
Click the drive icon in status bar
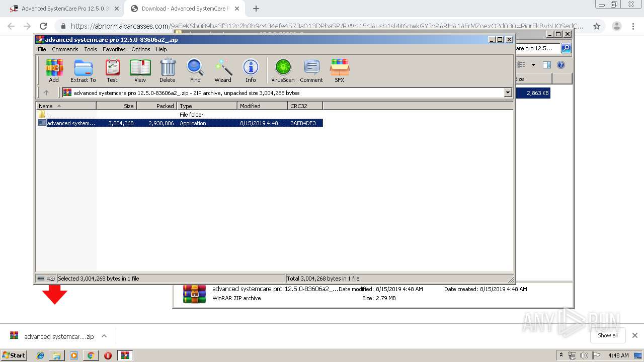(41, 279)
